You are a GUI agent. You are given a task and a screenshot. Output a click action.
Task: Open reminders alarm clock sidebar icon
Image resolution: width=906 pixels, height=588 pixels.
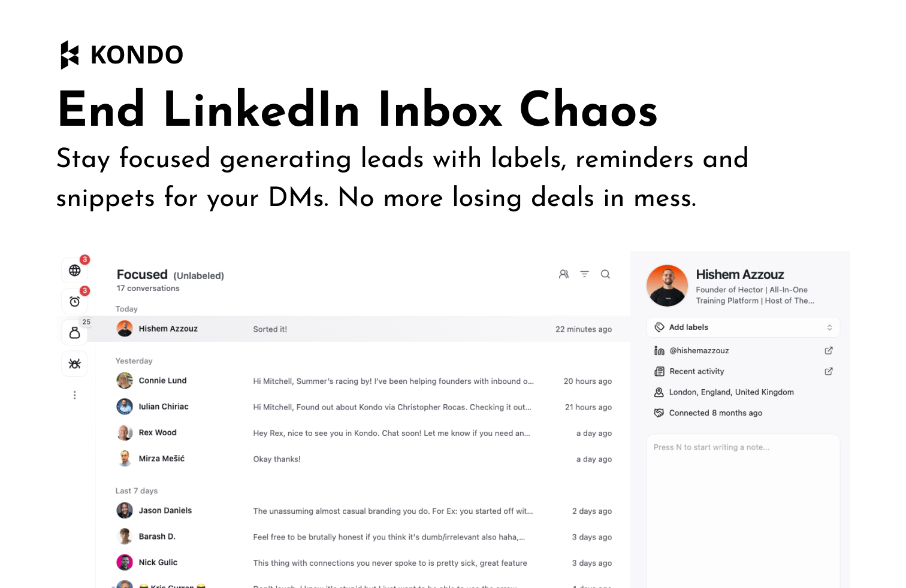(75, 301)
